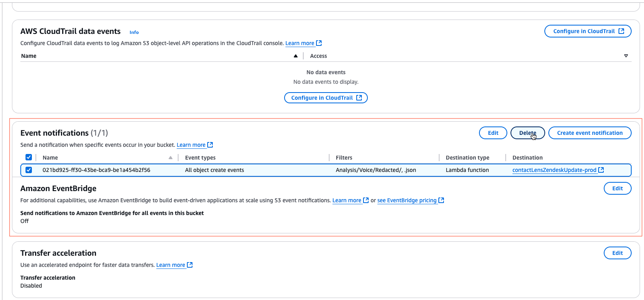
Task: Click Configure in CloudTrail button at top right
Action: pyautogui.click(x=587, y=31)
